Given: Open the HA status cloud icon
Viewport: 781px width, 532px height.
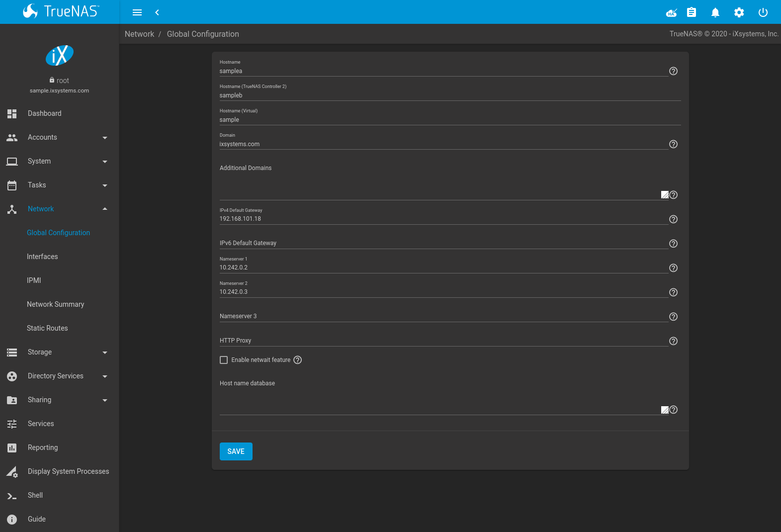Looking at the screenshot, I should (672, 12).
